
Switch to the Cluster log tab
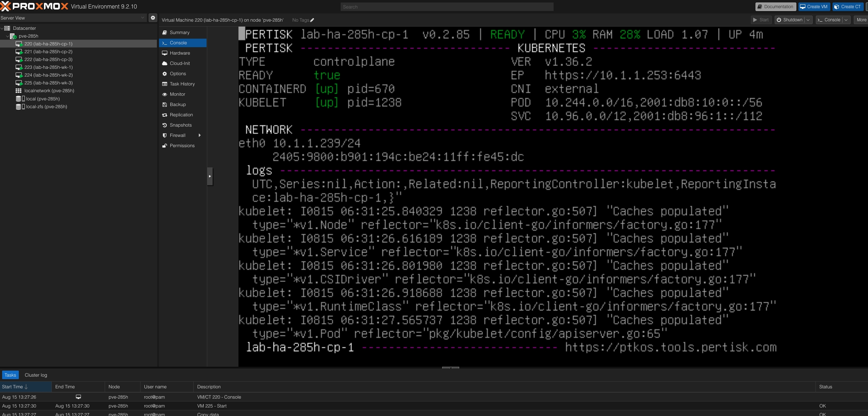coord(36,375)
